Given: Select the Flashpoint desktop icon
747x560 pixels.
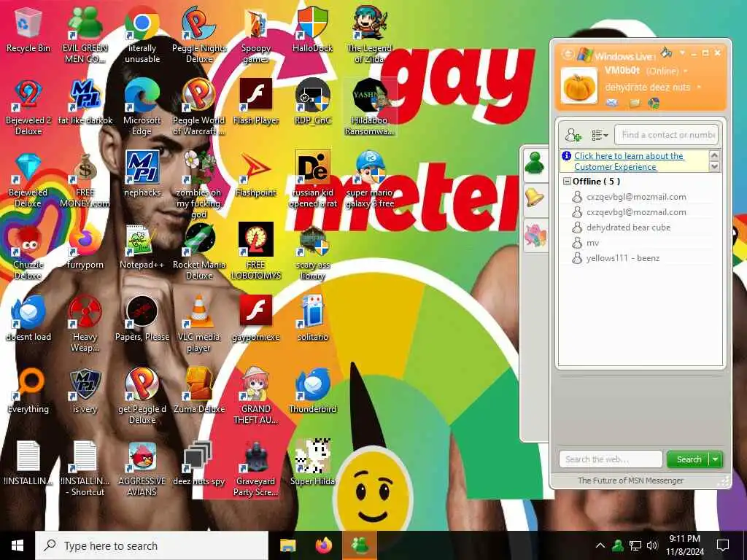Looking at the screenshot, I should click(256, 174).
